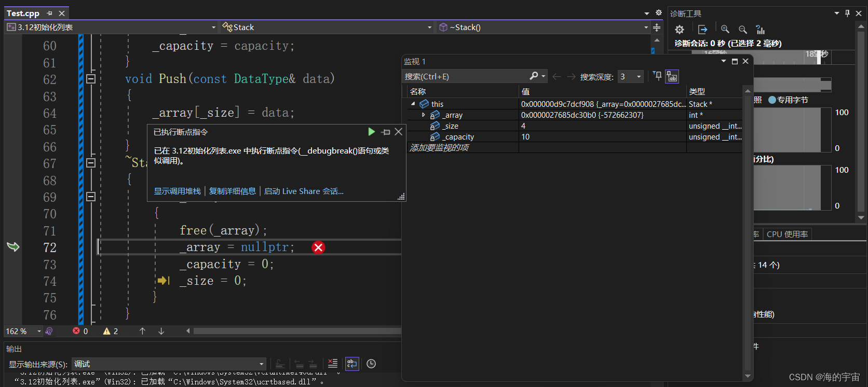Click the search magnifier in watch window
The height and width of the screenshot is (387, 868).
click(x=534, y=76)
